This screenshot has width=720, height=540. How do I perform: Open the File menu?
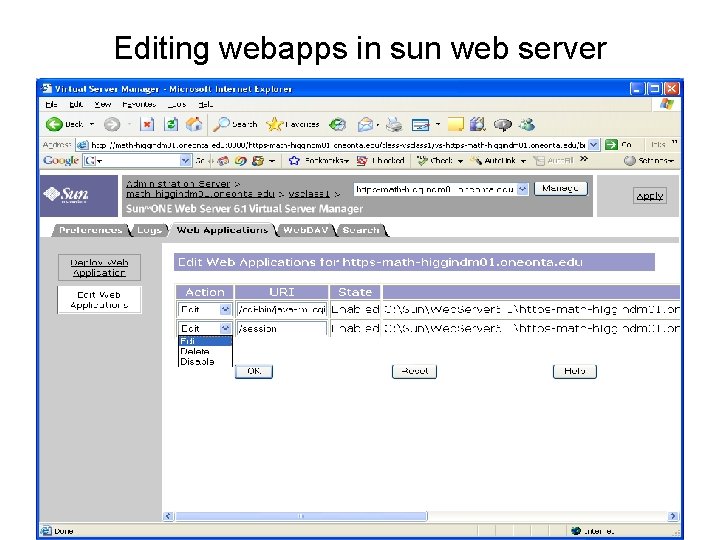click(51, 105)
